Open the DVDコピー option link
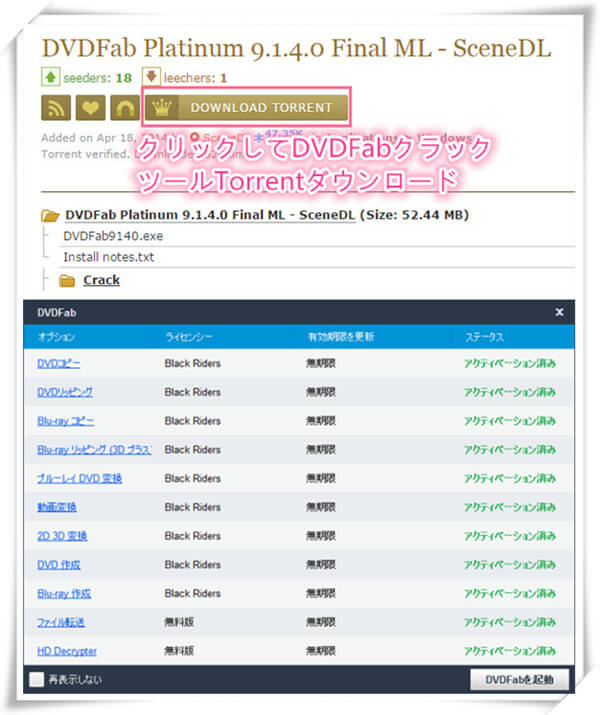This screenshot has width=600, height=715. 59,363
